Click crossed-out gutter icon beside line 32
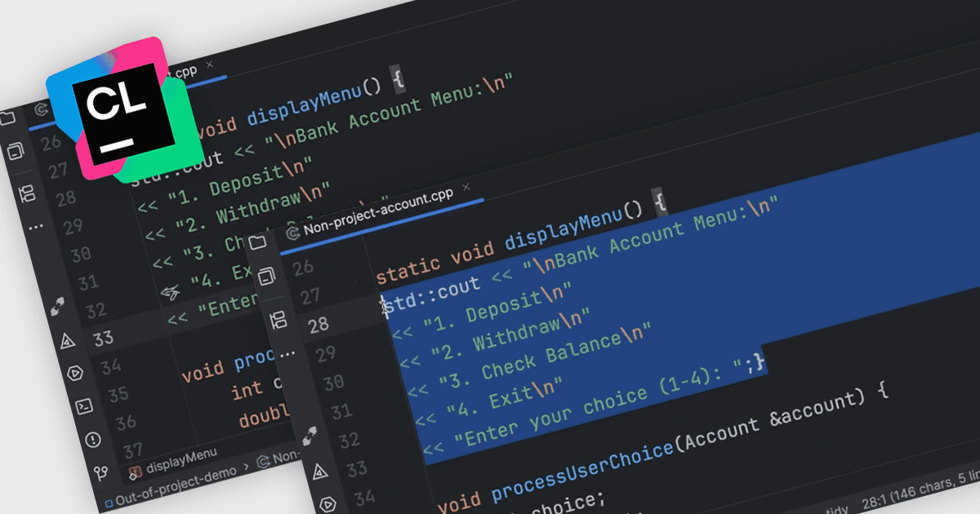Screen dimensions: 980x514 pos(170,293)
